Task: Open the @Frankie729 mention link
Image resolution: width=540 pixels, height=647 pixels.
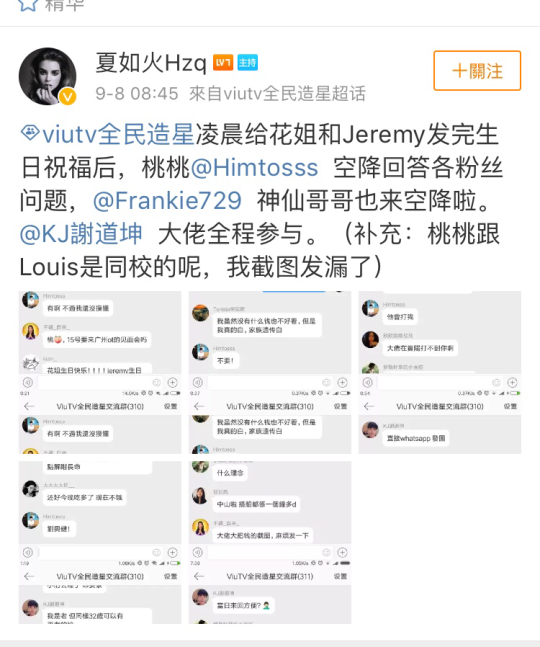Action: coord(167,201)
